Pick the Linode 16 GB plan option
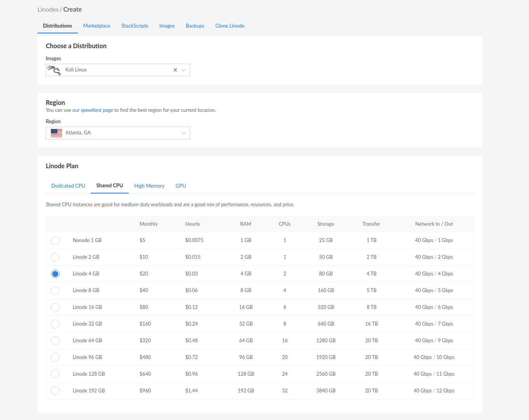This screenshot has height=420, width=529. point(55,307)
